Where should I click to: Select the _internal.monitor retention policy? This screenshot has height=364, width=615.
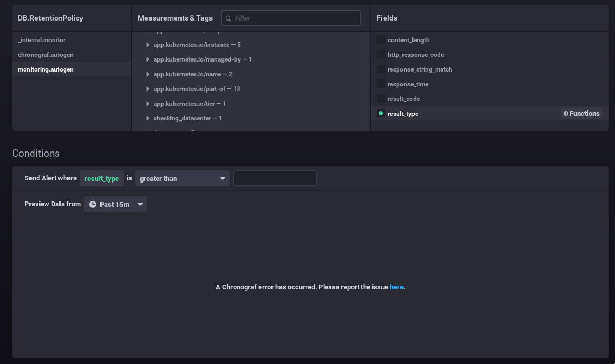click(x=42, y=40)
